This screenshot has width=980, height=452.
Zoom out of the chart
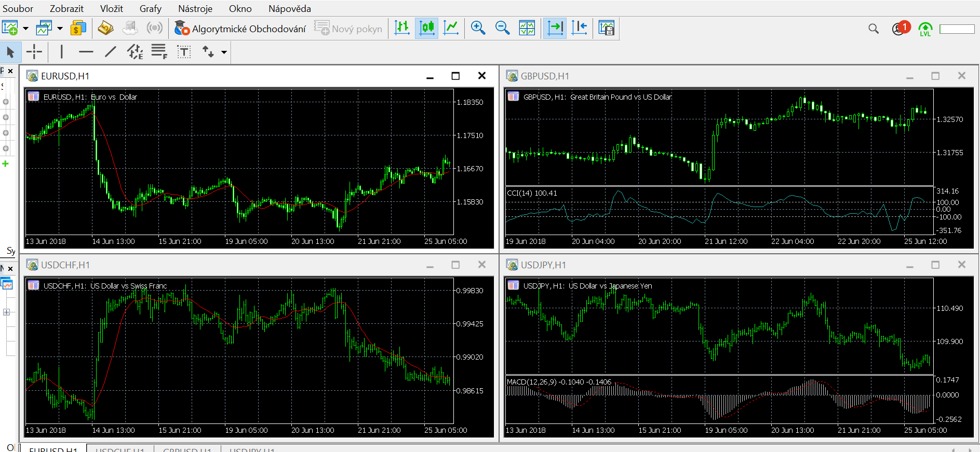point(502,28)
